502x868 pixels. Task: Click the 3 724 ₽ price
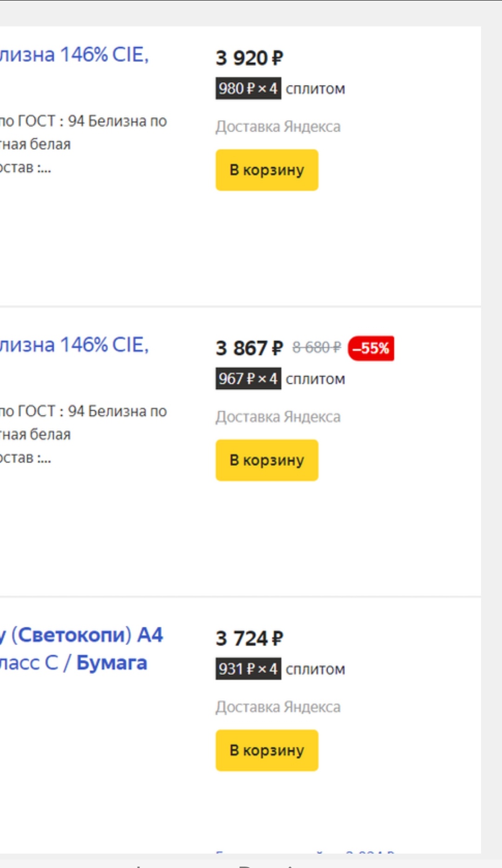pos(249,638)
